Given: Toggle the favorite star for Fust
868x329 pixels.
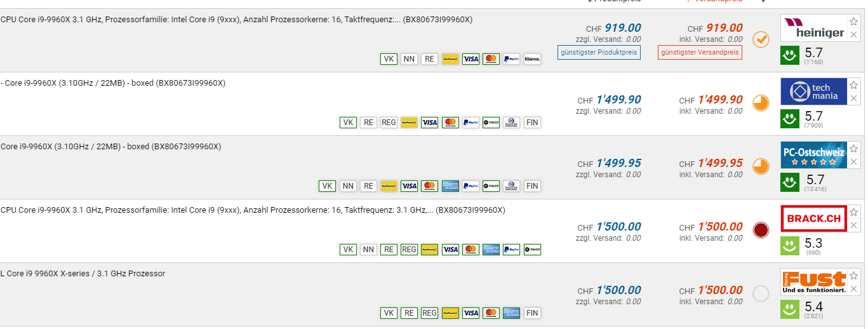Looking at the screenshot, I should (x=854, y=276).
